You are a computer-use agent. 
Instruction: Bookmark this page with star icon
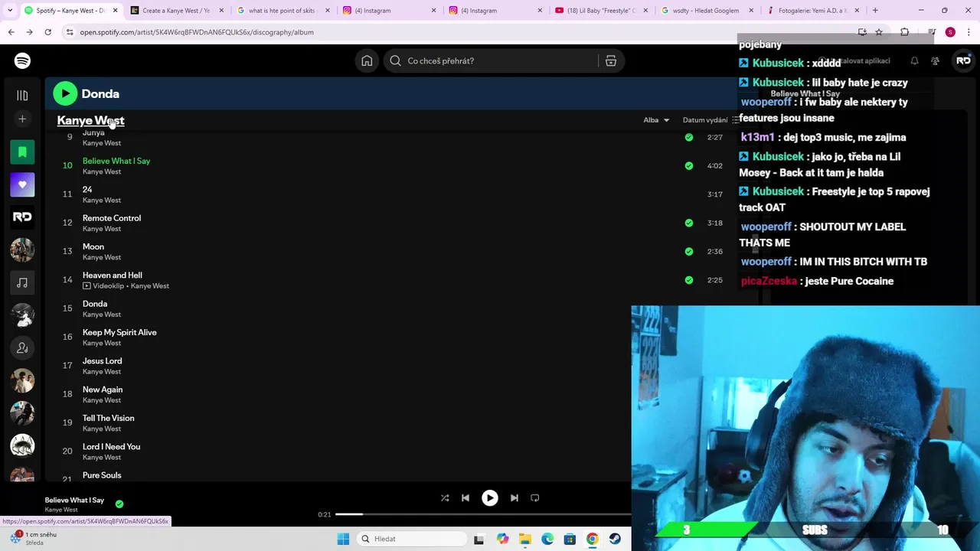(879, 32)
